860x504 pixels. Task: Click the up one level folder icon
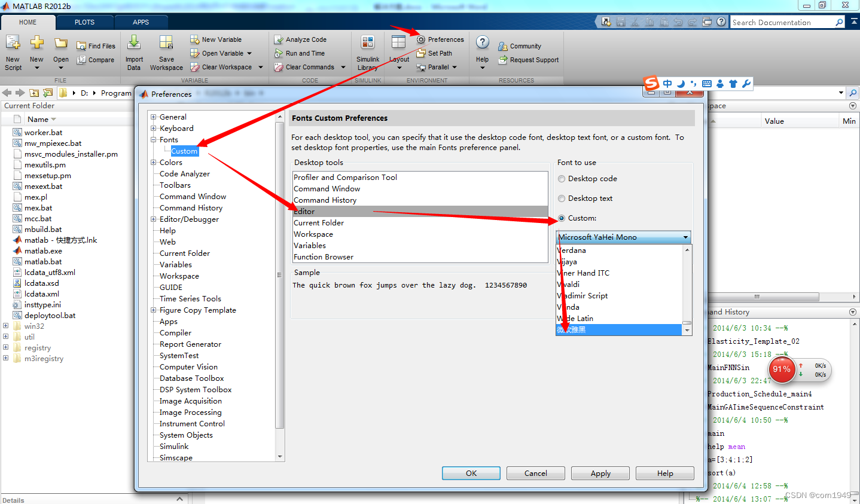pos(34,93)
